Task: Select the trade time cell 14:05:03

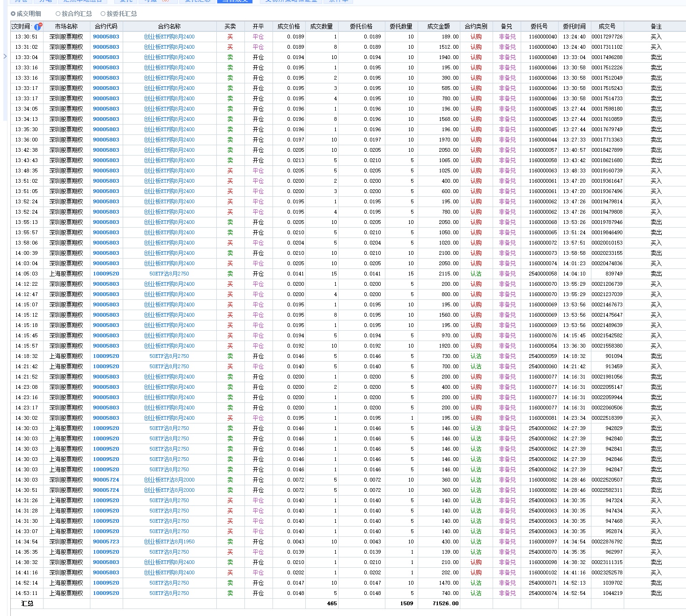Action: tap(26, 274)
